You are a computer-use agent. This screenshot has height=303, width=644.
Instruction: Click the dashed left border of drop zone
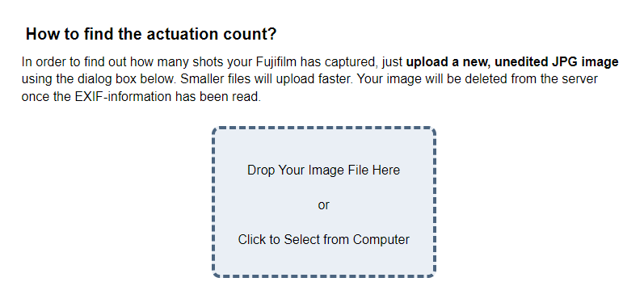(213, 202)
